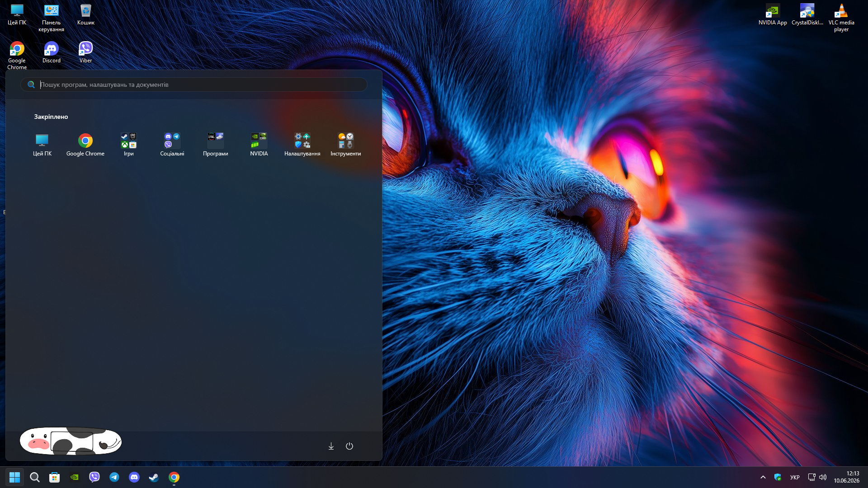Screen dimensions: 868x488
Task: Open the Програми folder in Start menu
Action: 216,145
